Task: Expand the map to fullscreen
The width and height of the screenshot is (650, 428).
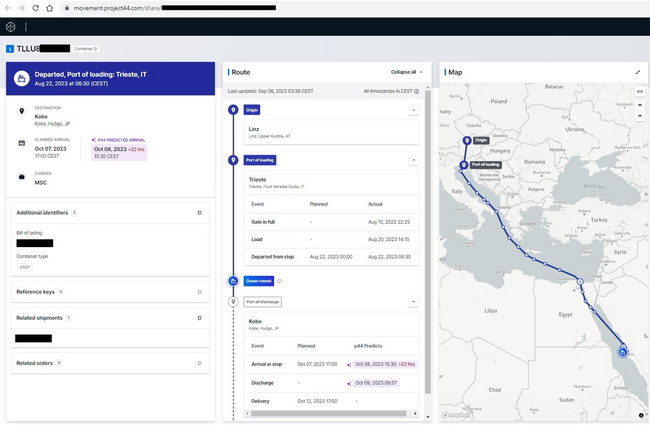Action: [638, 72]
